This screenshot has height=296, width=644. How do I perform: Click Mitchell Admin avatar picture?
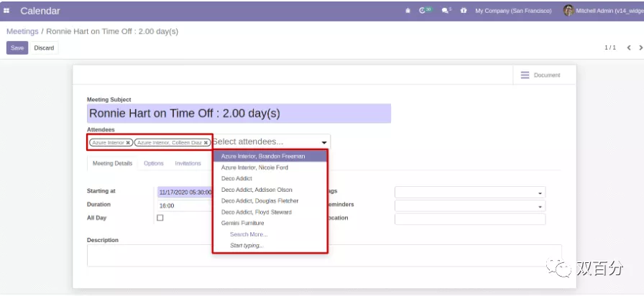point(568,11)
